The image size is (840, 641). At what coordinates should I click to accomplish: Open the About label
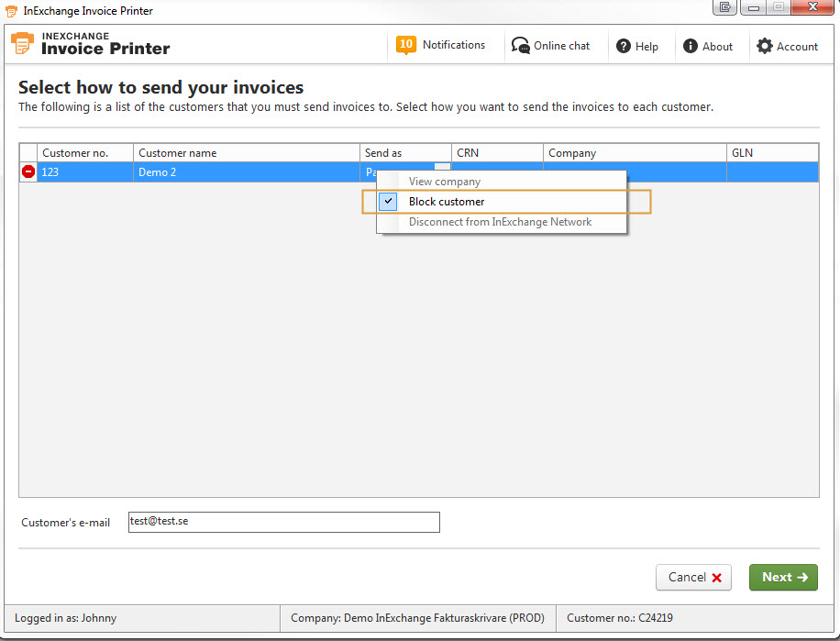tap(717, 47)
